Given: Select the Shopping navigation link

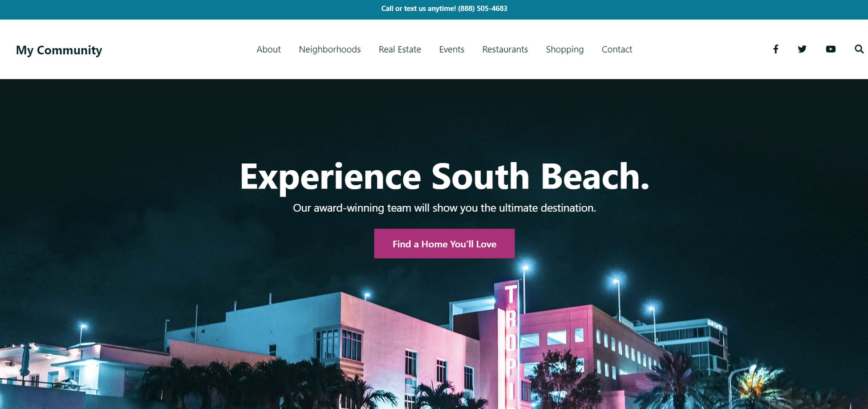Looking at the screenshot, I should (x=564, y=49).
